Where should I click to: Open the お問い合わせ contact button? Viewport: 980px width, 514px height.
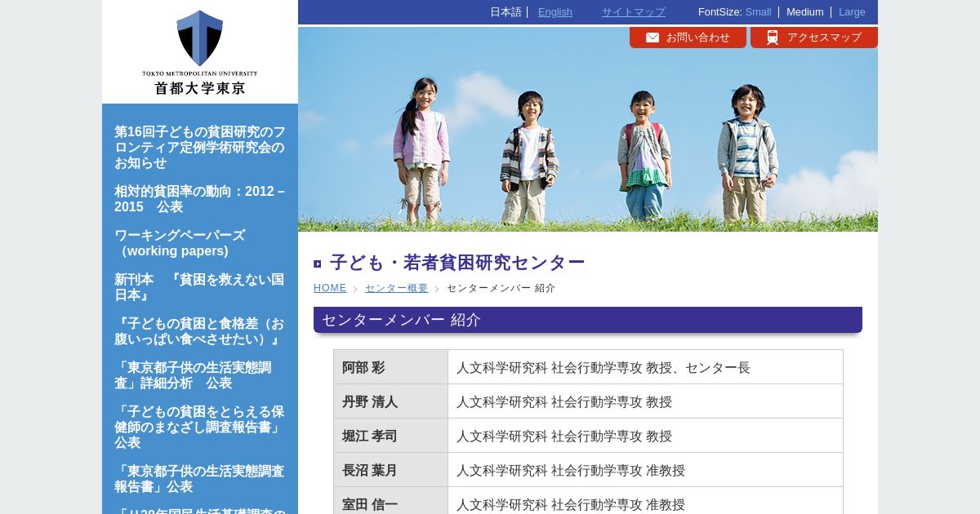pyautogui.click(x=688, y=38)
